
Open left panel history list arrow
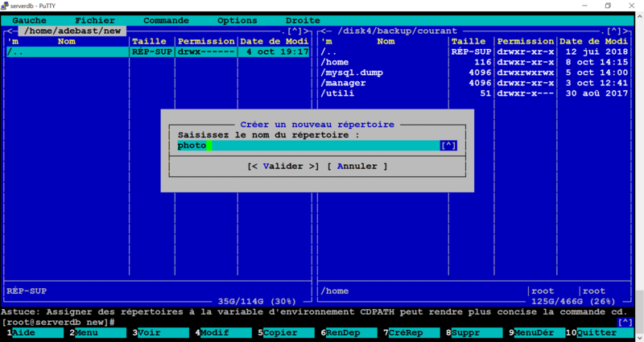pyautogui.click(x=295, y=31)
